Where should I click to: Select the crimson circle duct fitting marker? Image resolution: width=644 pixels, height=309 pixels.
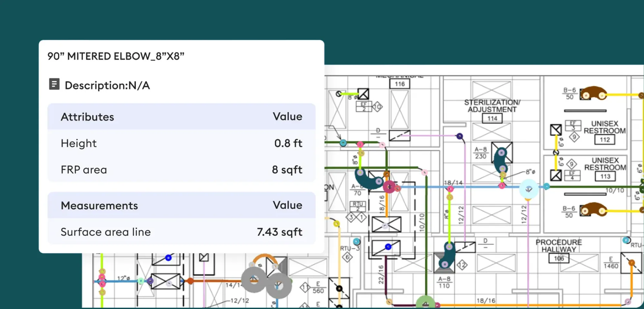[x=389, y=187]
